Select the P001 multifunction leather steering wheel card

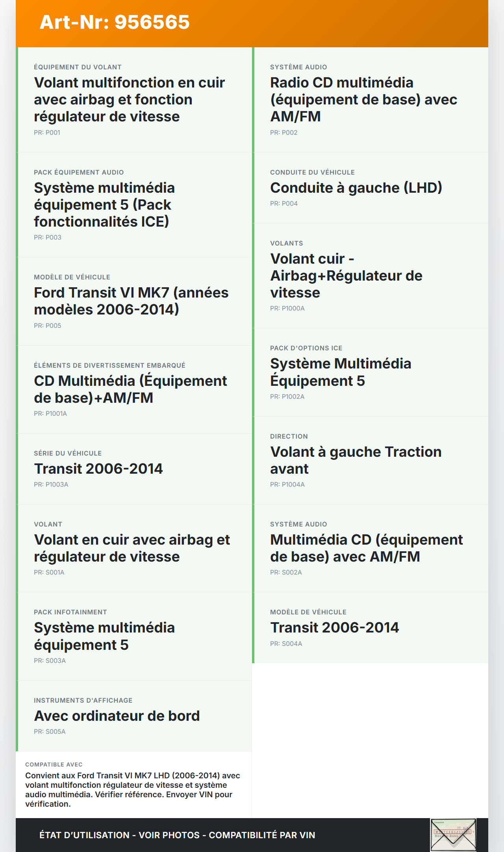tap(134, 100)
